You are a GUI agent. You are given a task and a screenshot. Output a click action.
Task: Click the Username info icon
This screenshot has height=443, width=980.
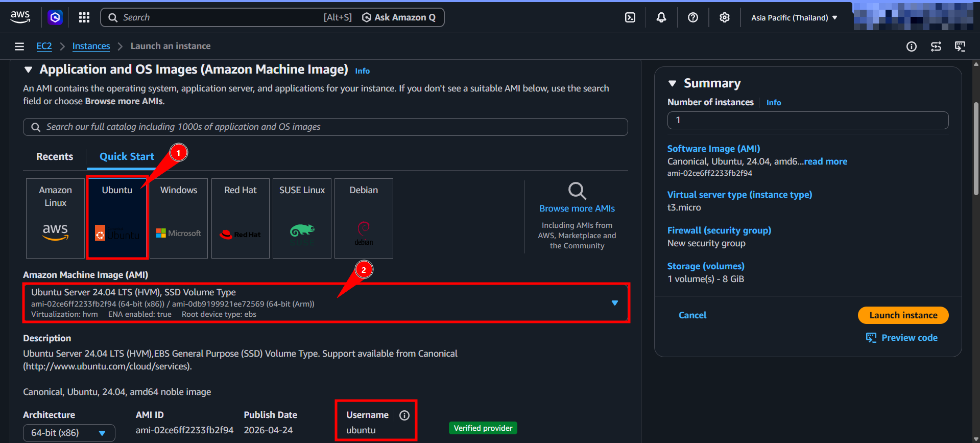point(404,415)
